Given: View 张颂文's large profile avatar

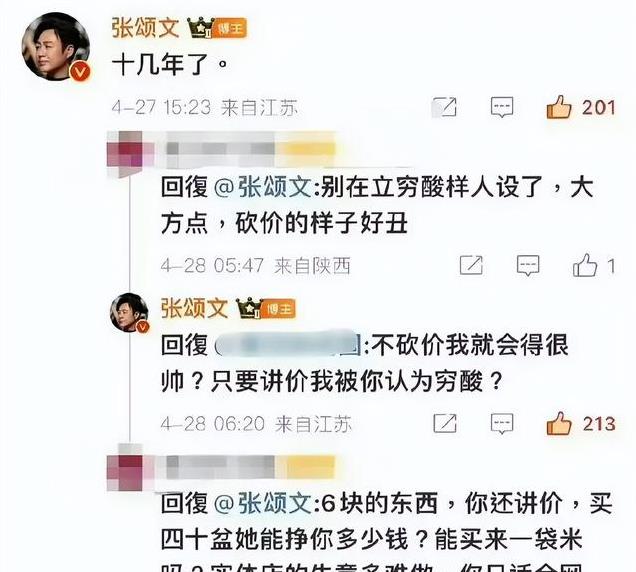Looking at the screenshot, I should pyautogui.click(x=56, y=47).
